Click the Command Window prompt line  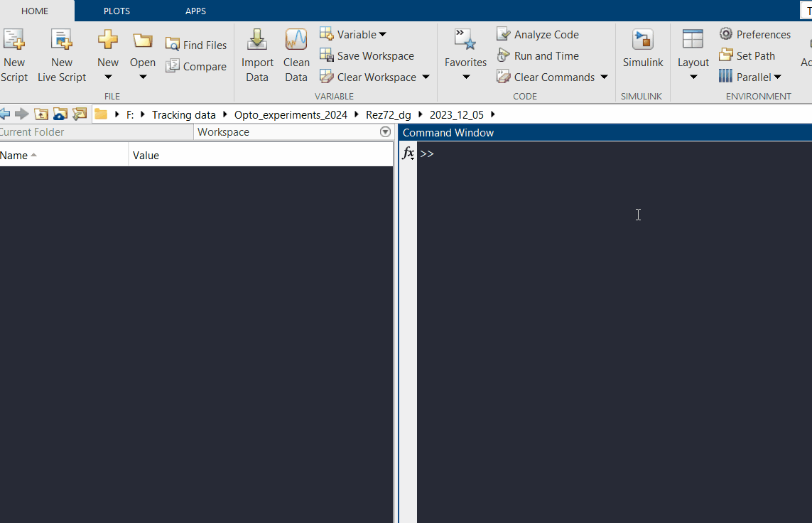[x=616, y=153]
